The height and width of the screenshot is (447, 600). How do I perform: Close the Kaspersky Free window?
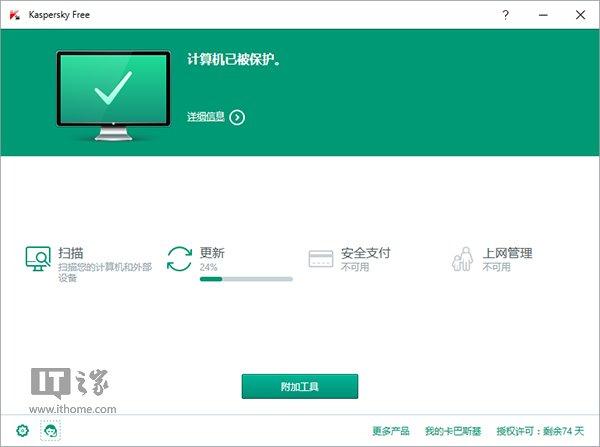580,15
